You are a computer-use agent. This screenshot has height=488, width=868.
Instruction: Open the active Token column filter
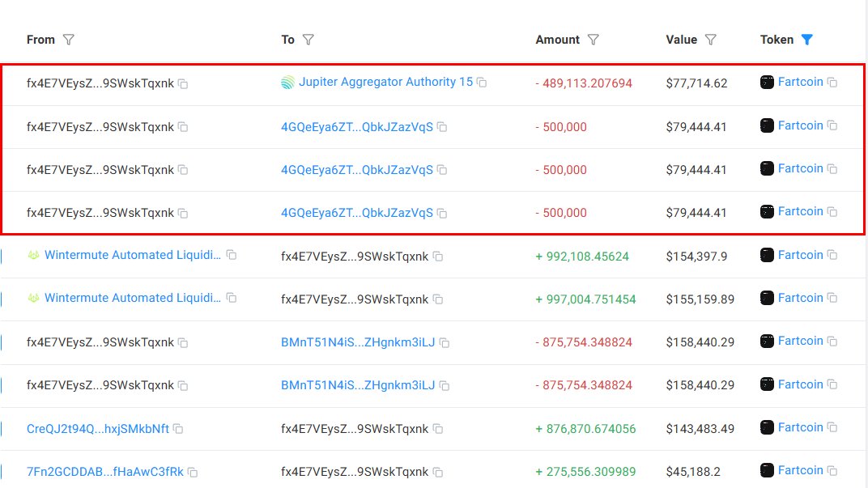(807, 40)
